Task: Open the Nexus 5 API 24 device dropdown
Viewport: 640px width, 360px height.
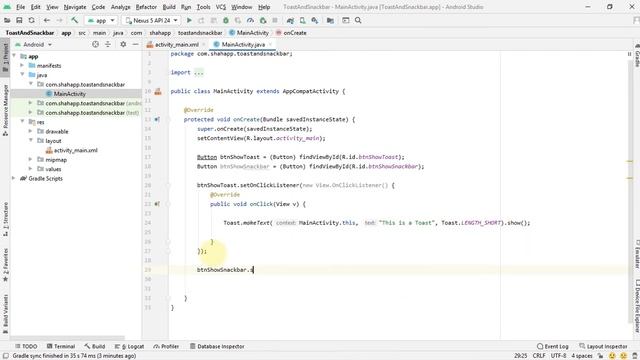Action: coord(152,20)
